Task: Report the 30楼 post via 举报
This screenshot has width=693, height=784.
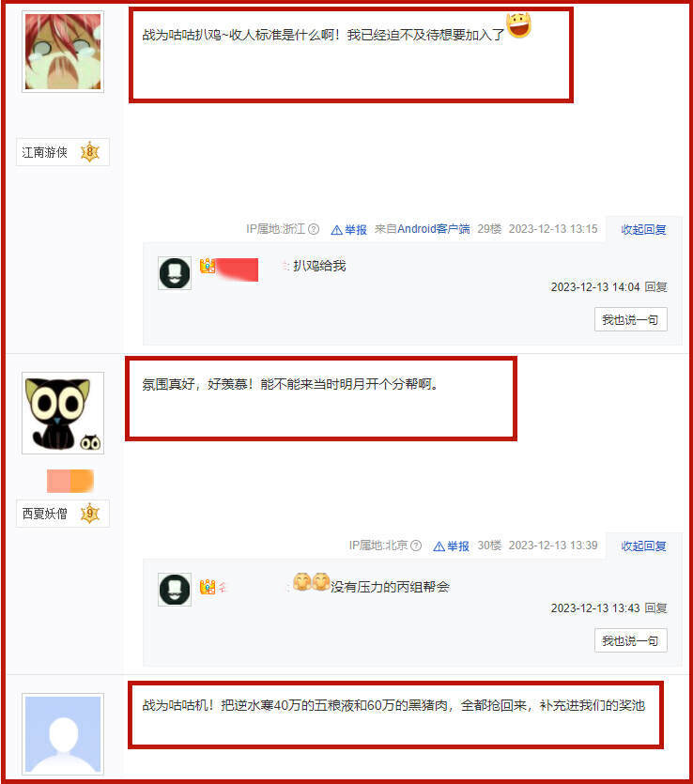Action: click(451, 546)
